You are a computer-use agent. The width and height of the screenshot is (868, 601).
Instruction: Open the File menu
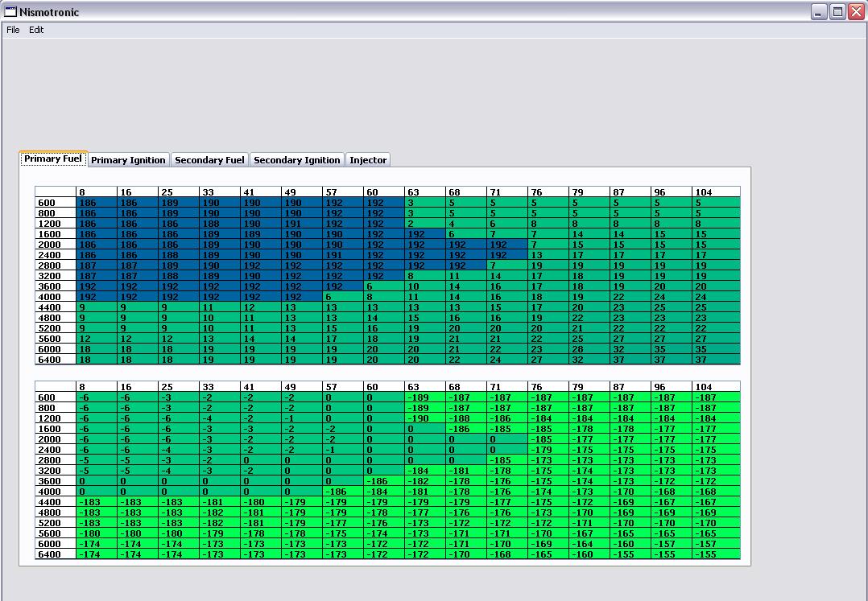pyautogui.click(x=13, y=30)
